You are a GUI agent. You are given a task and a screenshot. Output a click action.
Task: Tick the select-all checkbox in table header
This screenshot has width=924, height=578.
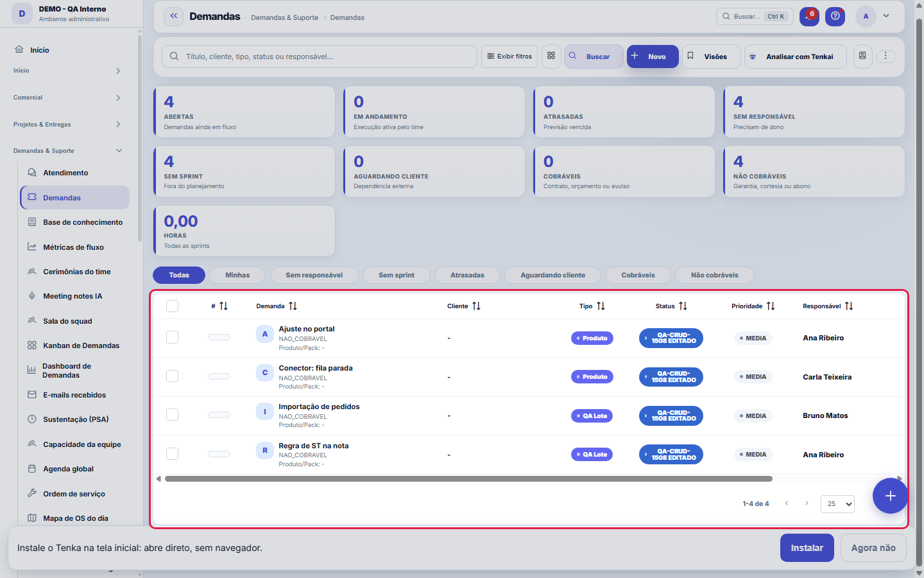[x=172, y=306]
